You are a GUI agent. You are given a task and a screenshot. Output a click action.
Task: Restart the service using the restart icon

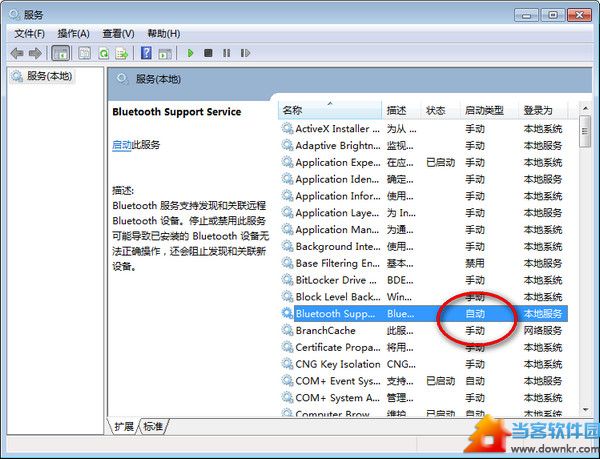coord(245,53)
